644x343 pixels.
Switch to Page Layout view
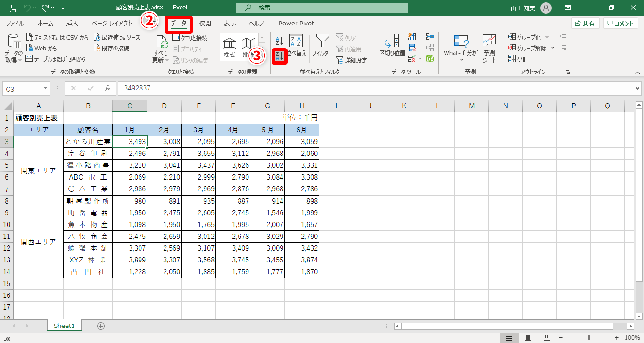pos(528,338)
